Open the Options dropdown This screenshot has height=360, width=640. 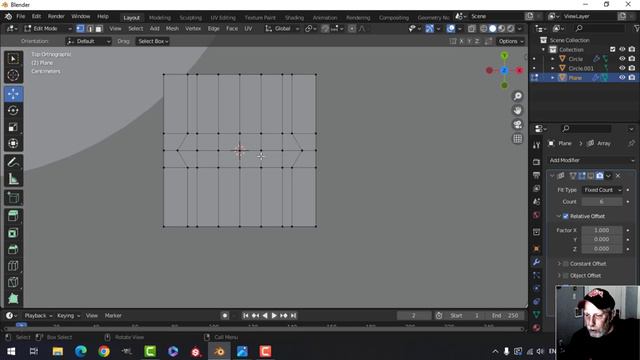tap(511, 41)
